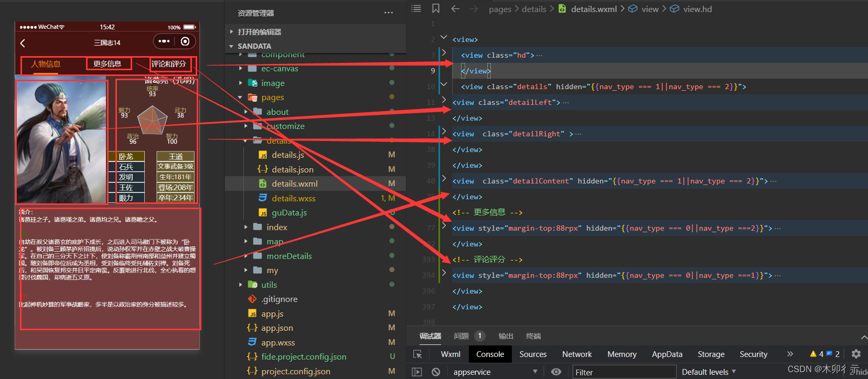Activate the element inspect picker icon
The height and width of the screenshot is (379, 868).
(417, 354)
